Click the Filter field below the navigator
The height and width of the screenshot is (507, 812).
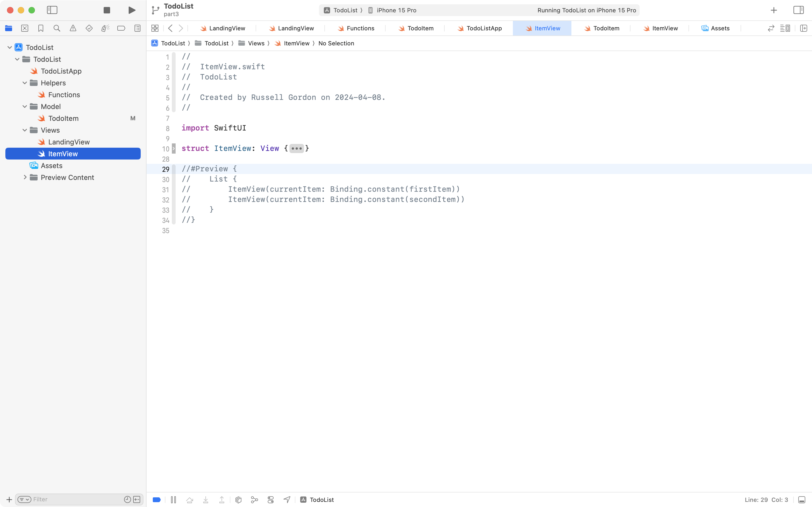pyautogui.click(x=67, y=499)
